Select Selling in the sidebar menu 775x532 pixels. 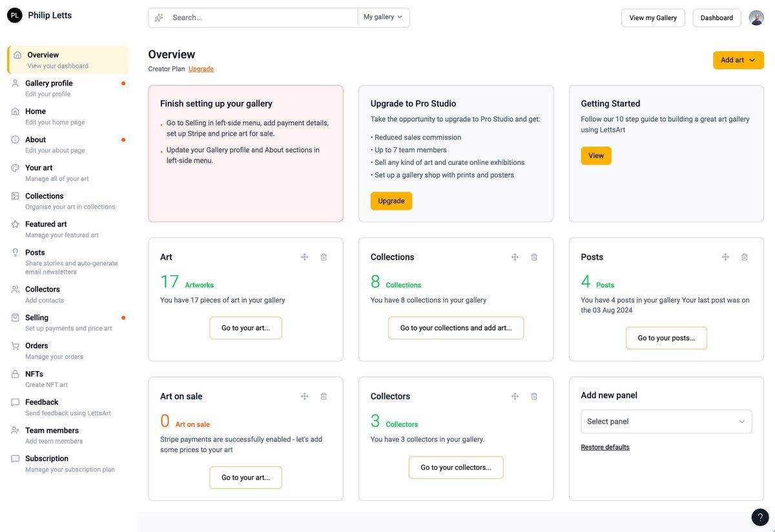coord(68,322)
